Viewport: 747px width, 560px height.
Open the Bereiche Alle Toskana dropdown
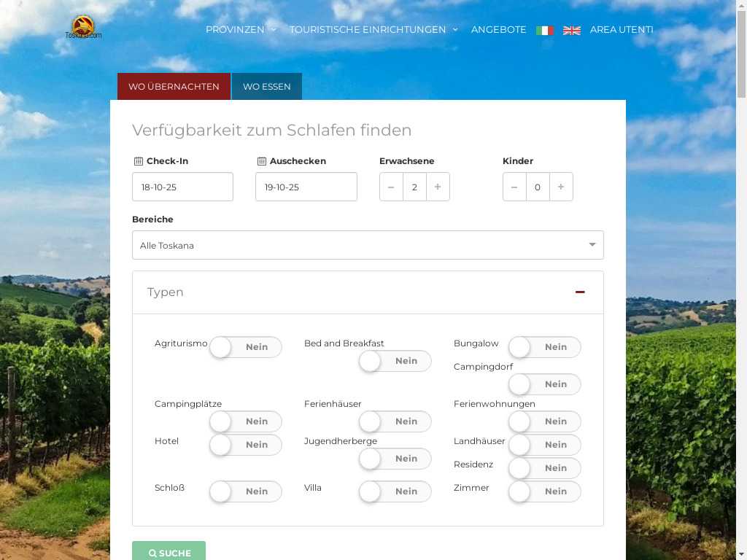[368, 245]
